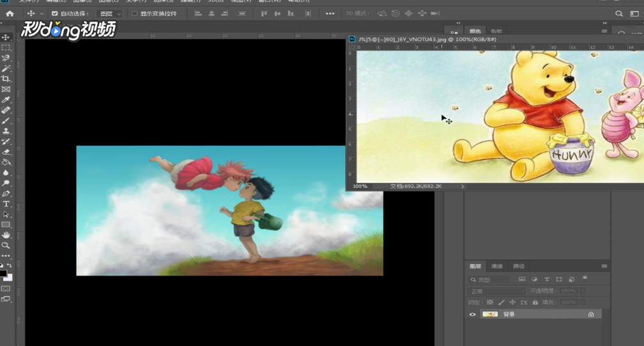Click the Home icon in options bar

point(10,13)
